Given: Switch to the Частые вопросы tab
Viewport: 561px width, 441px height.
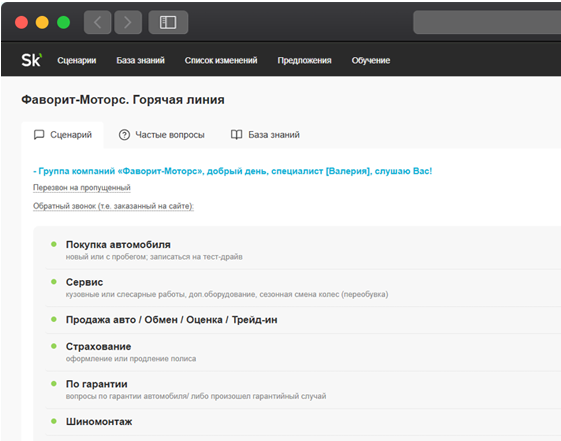Looking at the screenshot, I should pos(161,135).
